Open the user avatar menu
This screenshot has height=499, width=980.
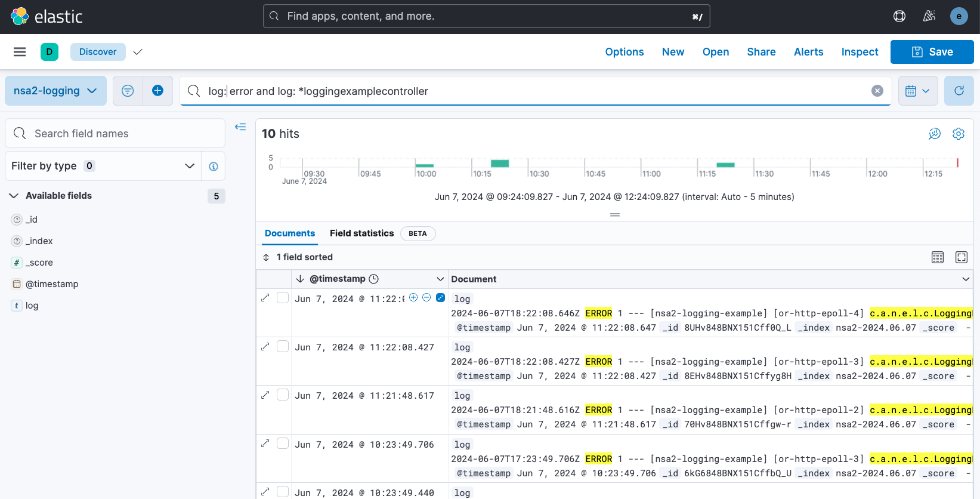pyautogui.click(x=959, y=16)
